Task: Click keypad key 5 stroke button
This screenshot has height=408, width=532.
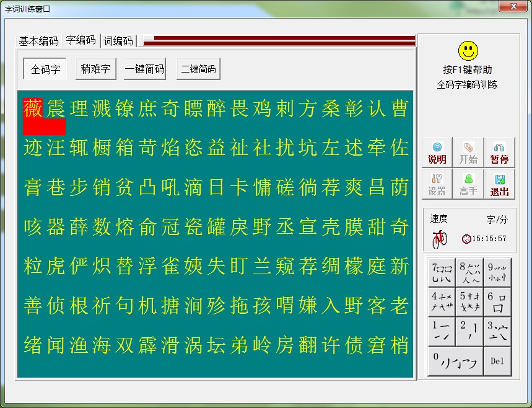Action: 469,302
